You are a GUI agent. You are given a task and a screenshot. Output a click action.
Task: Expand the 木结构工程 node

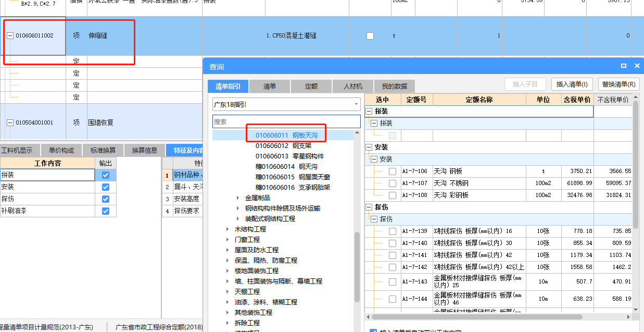tap(228, 229)
